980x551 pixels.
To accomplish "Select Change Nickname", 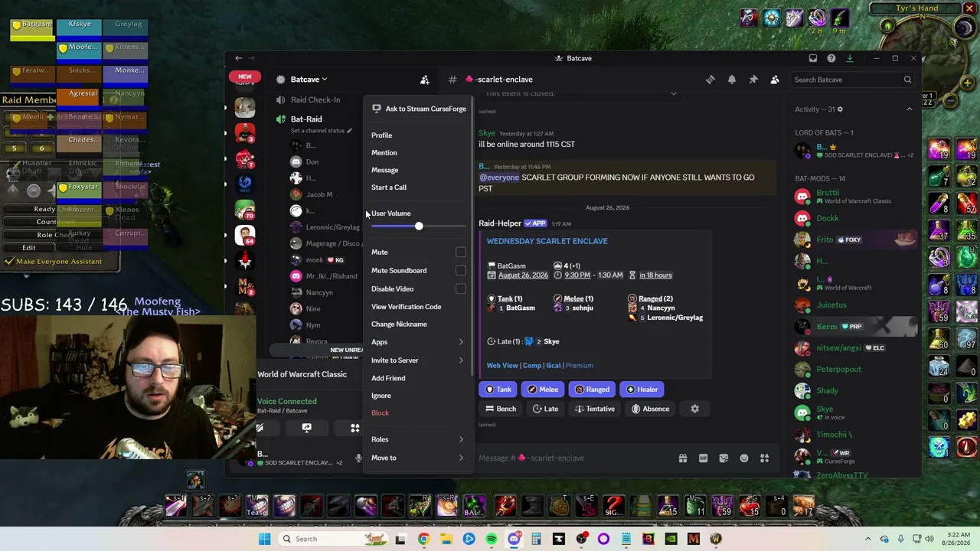I will (x=419, y=324).
